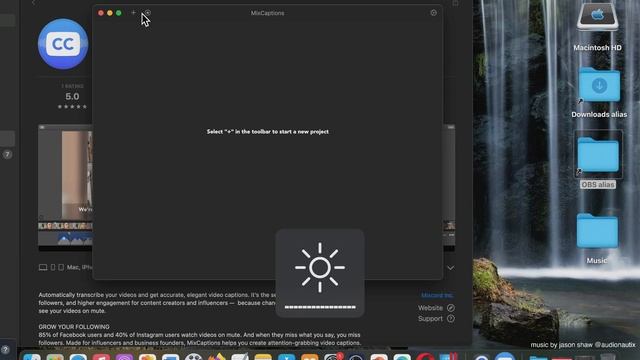
Task: Click the circular icon beside the plus button
Action: [149, 13]
